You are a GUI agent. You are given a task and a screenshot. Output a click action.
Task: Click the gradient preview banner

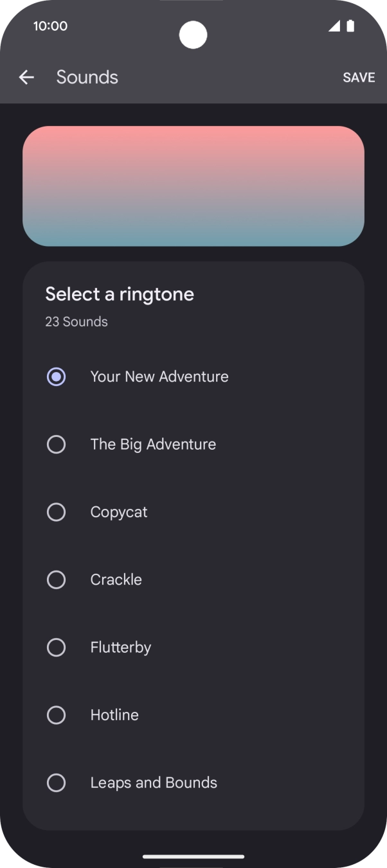pos(194,186)
